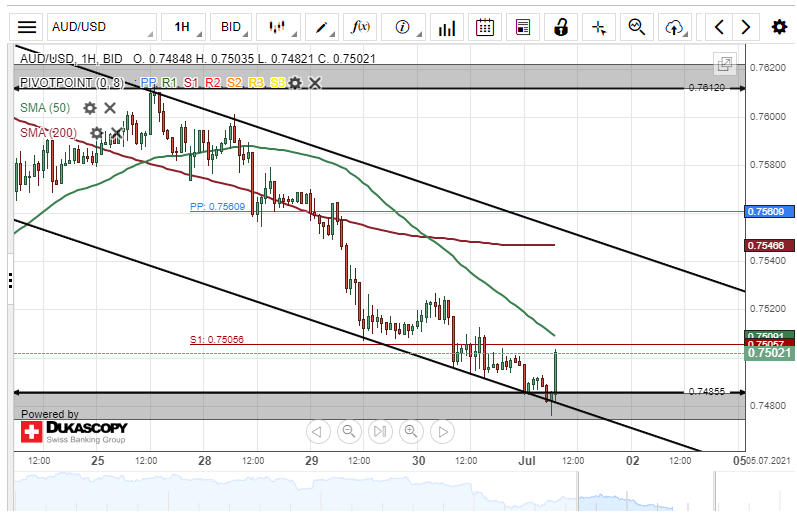The height and width of the screenshot is (518, 797).
Task: Remove the SMA (200) indicator
Action: click(x=116, y=133)
